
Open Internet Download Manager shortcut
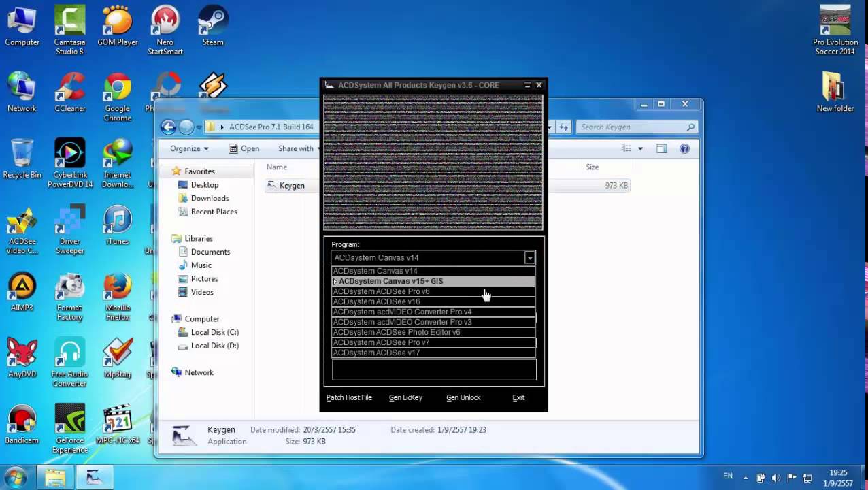pos(117,163)
